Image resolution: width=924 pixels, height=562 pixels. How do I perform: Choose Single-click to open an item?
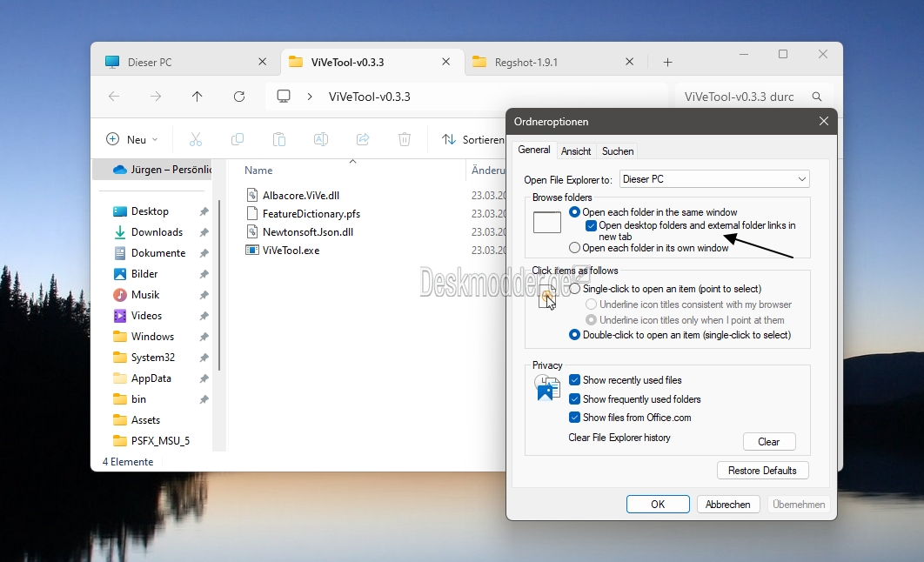coord(574,289)
